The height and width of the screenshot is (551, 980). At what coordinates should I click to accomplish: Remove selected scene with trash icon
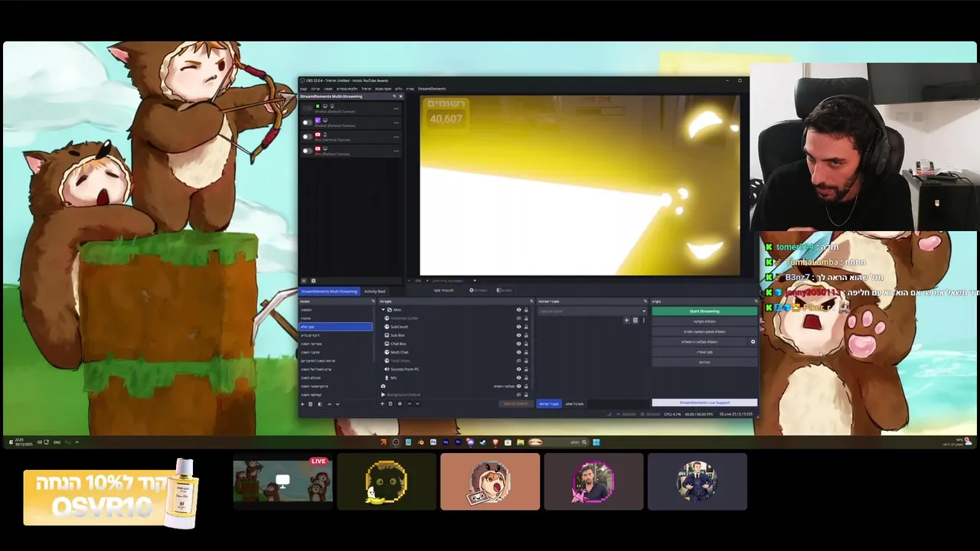pyautogui.click(x=310, y=404)
